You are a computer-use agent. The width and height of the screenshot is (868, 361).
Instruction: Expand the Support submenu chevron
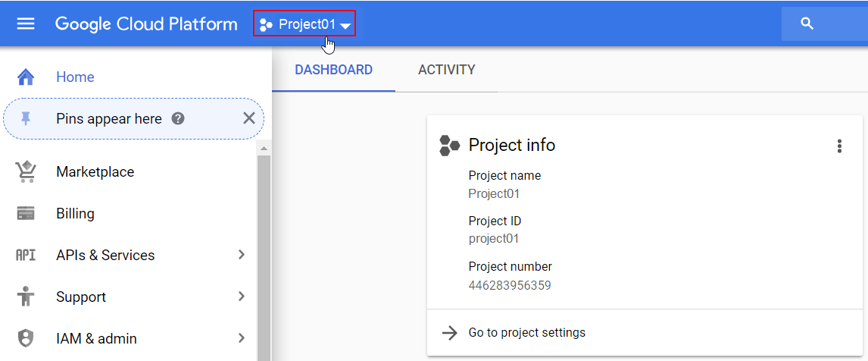[242, 297]
